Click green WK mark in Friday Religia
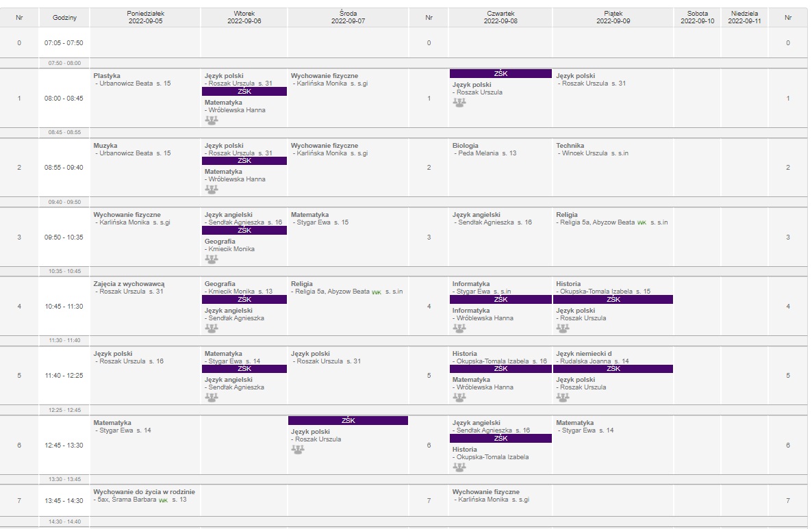 [642, 223]
